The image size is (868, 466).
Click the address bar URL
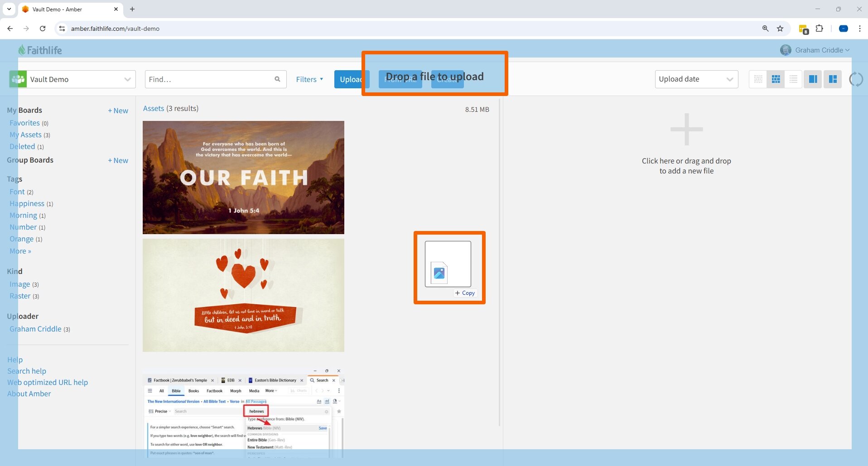click(x=115, y=29)
